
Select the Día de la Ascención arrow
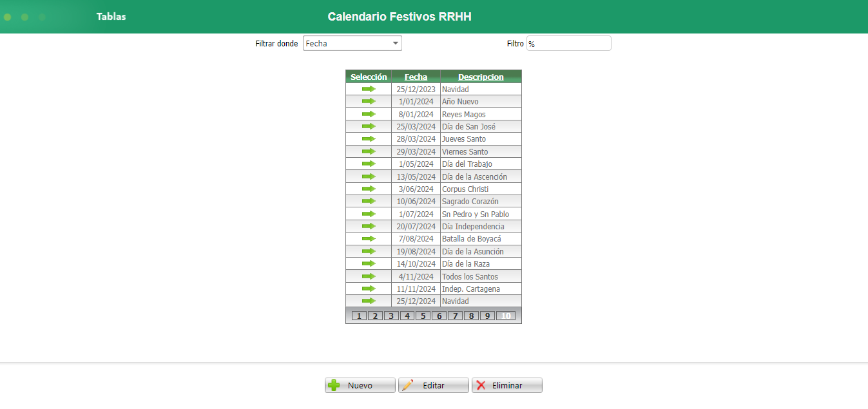click(369, 176)
